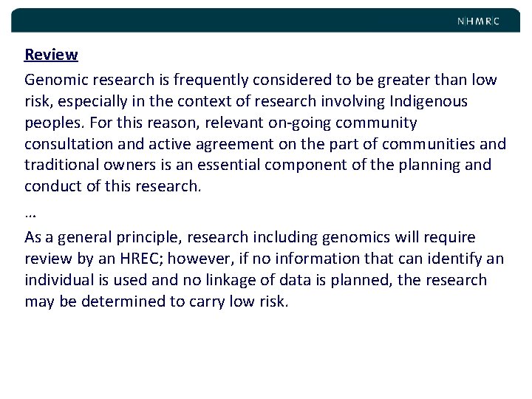Click the HREC acronym
This screenshot has height=399, width=532.
pos(139,259)
